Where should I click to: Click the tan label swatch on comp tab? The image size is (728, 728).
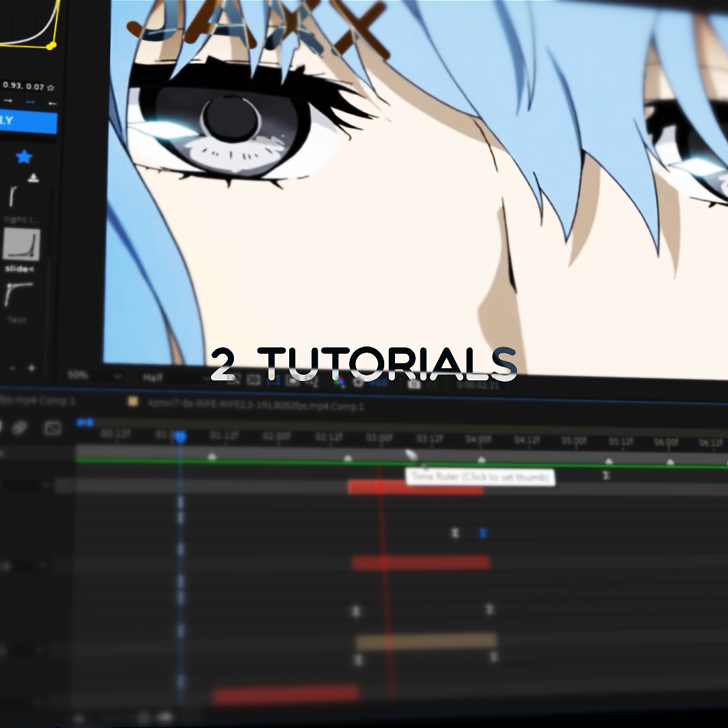pyautogui.click(x=133, y=401)
